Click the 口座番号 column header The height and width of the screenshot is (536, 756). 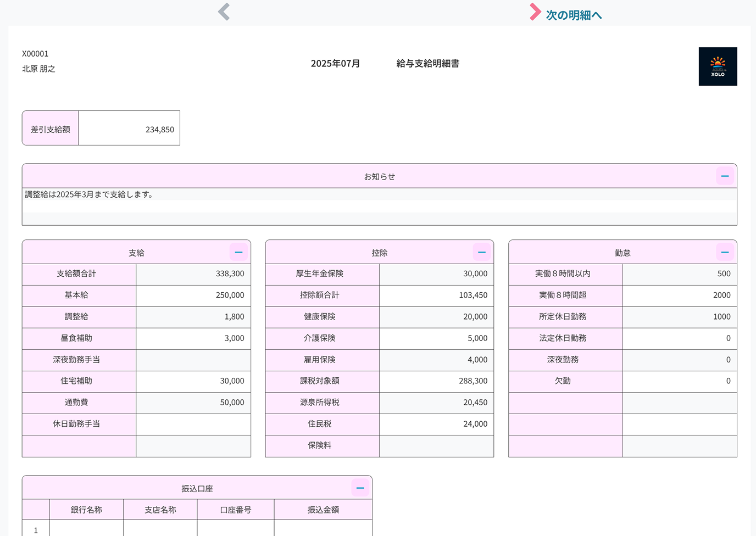tap(236, 510)
